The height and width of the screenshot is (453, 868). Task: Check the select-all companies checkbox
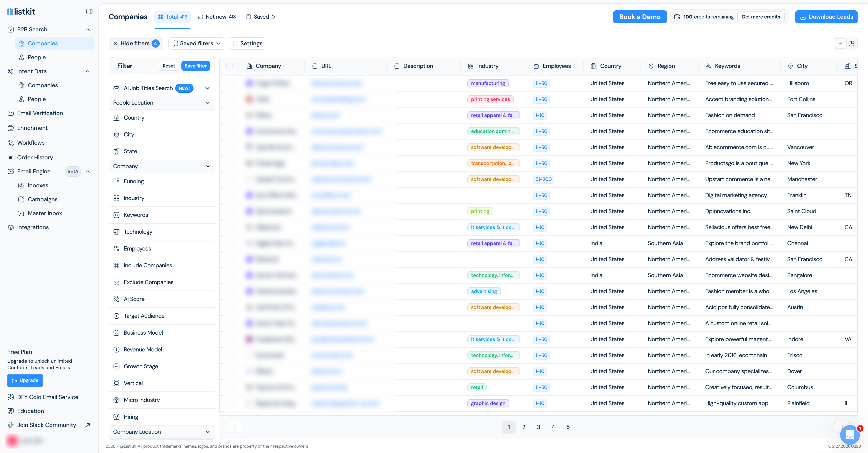(230, 66)
